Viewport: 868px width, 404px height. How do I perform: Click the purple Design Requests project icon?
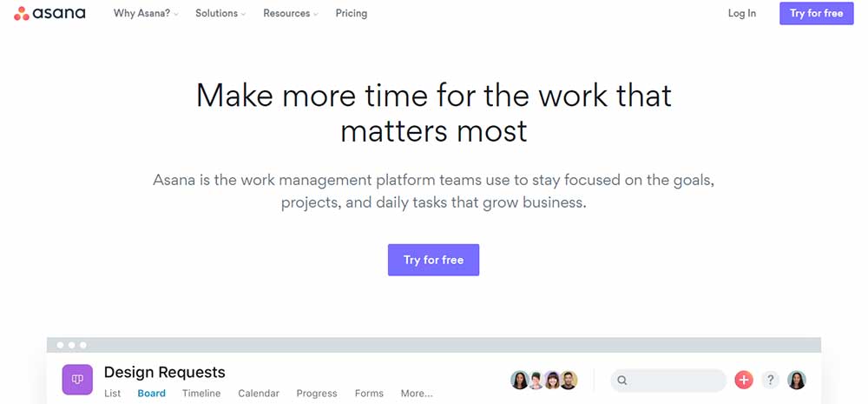coord(77,379)
